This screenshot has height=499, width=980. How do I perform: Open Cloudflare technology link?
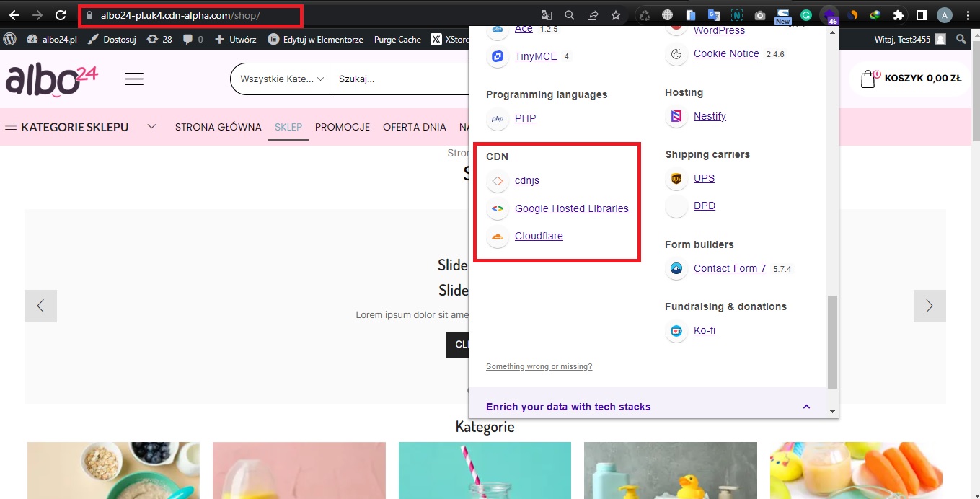point(539,236)
